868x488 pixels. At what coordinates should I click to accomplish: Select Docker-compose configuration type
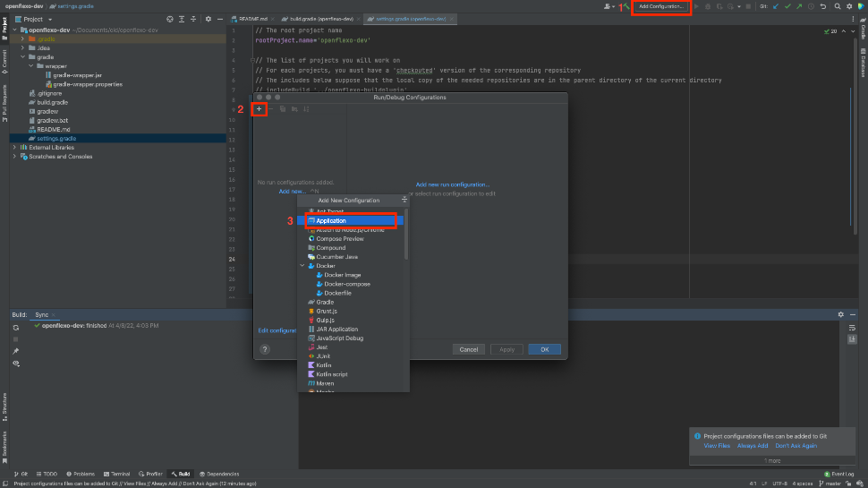(347, 284)
